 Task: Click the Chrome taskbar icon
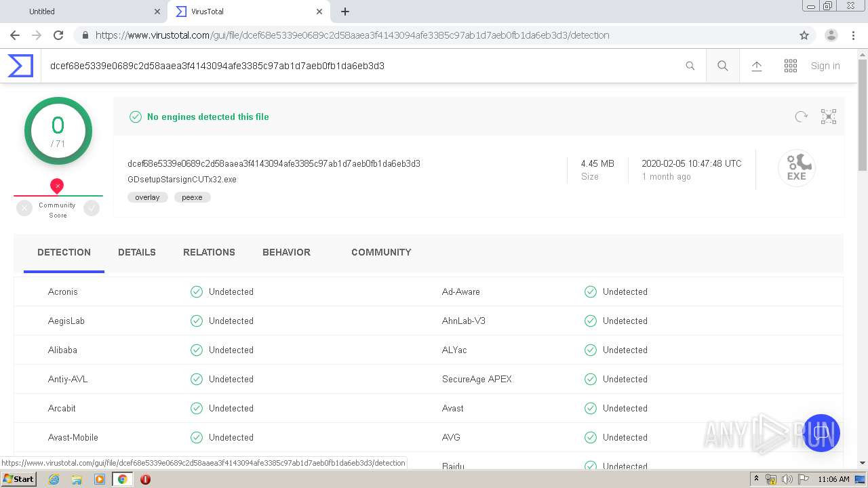(x=122, y=479)
